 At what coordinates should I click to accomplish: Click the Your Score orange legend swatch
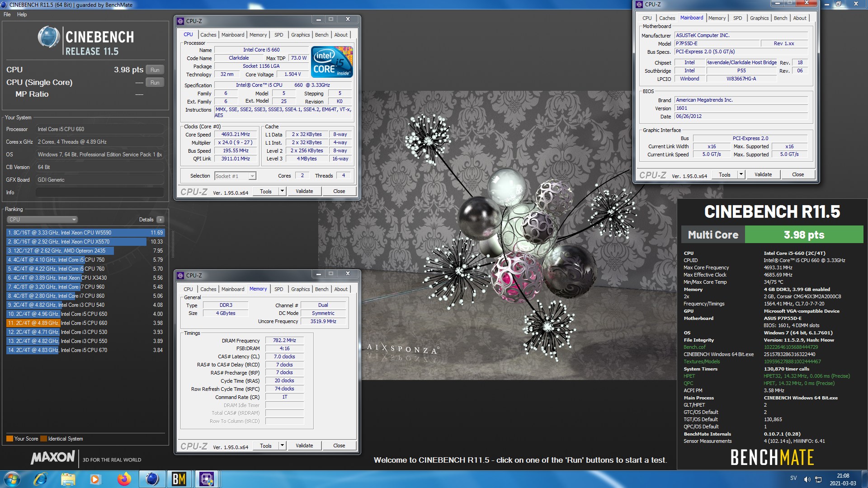click(9, 439)
